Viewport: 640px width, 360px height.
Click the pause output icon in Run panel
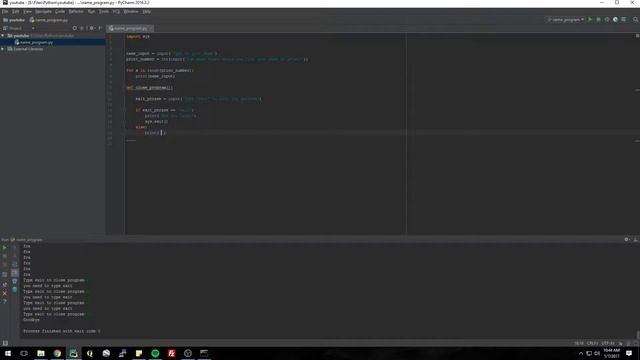pos(4,264)
